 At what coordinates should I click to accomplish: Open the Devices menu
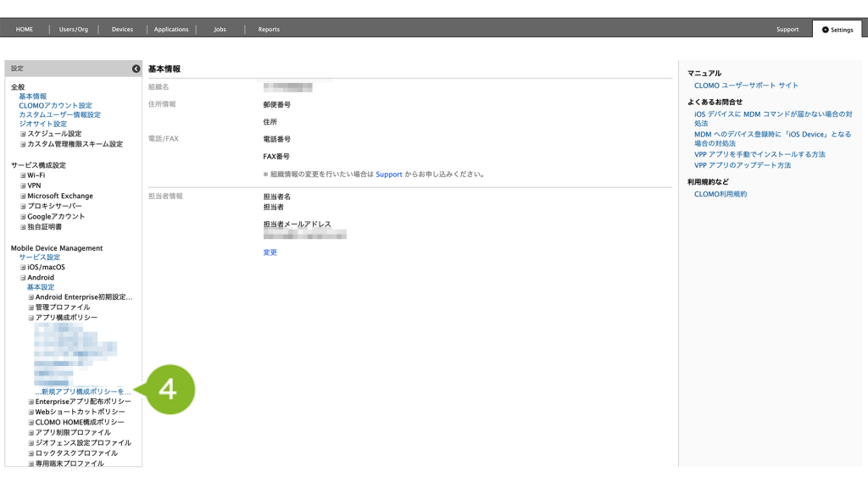(x=122, y=30)
